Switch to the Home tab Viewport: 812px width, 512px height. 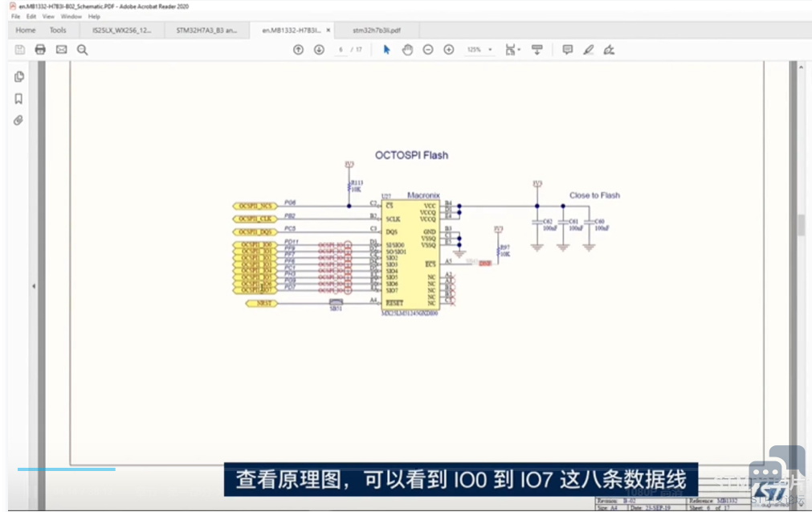[26, 30]
